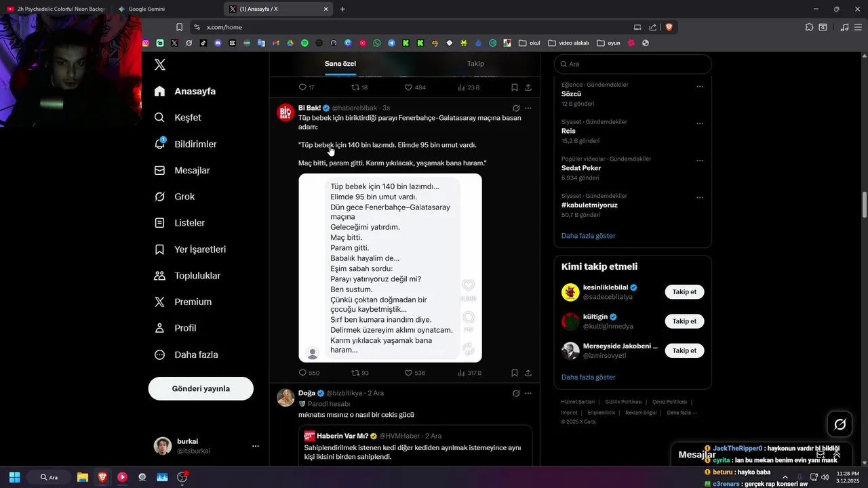Viewport: 868px width, 488px height.
Task: Open account menu next to burkai
Action: click(x=256, y=446)
